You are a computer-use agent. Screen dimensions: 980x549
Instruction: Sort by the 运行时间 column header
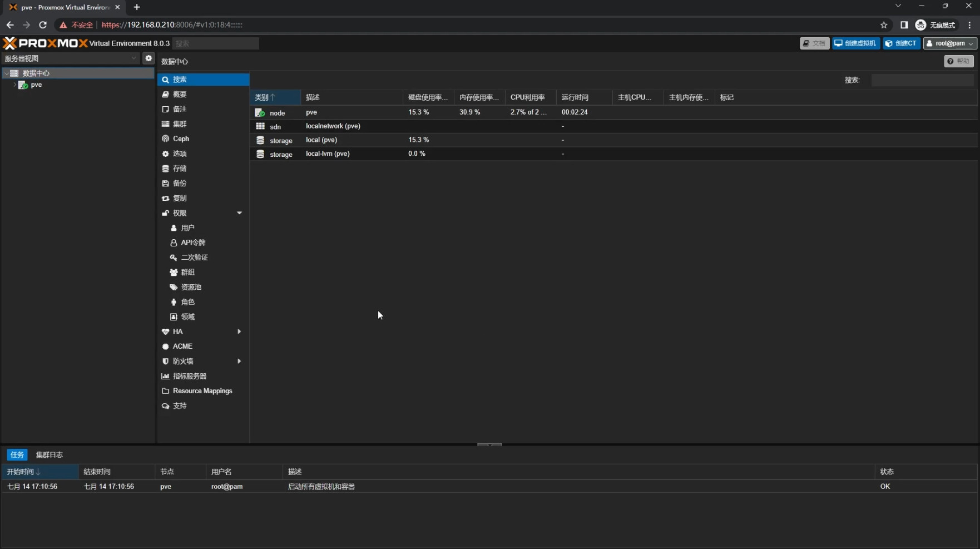(x=584, y=97)
